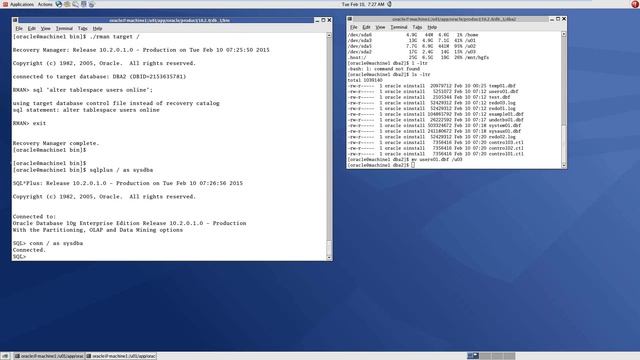Launch the web browser globe icon
Viewport: 640px width, 360px height.
[x=59, y=4]
